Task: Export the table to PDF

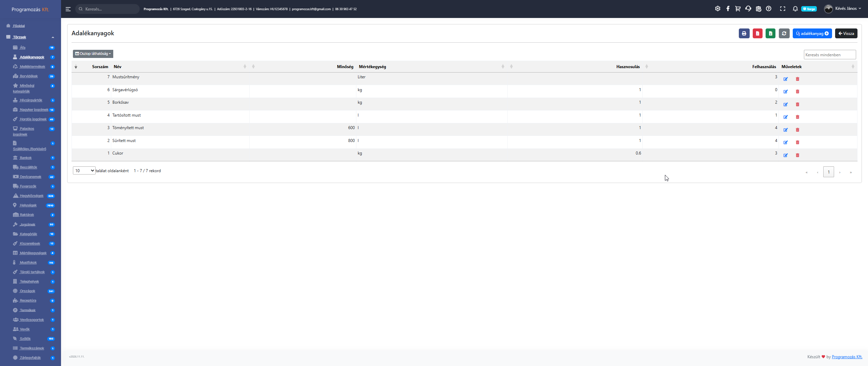Action: 757,34
